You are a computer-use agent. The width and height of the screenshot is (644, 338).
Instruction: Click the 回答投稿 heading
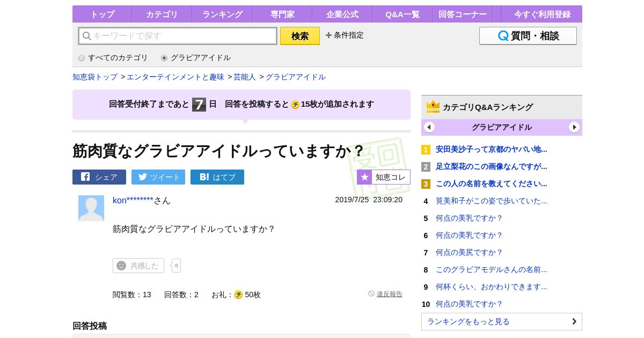[90, 326]
